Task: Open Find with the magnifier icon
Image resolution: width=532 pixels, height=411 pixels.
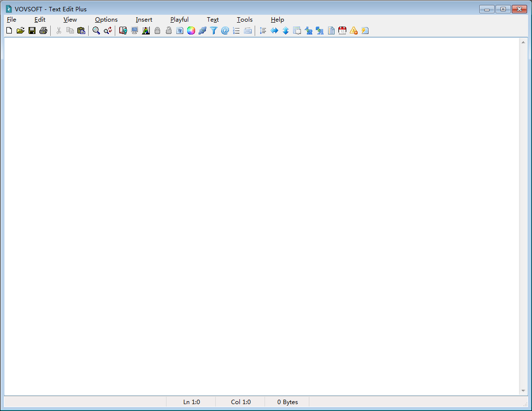Action: point(97,31)
